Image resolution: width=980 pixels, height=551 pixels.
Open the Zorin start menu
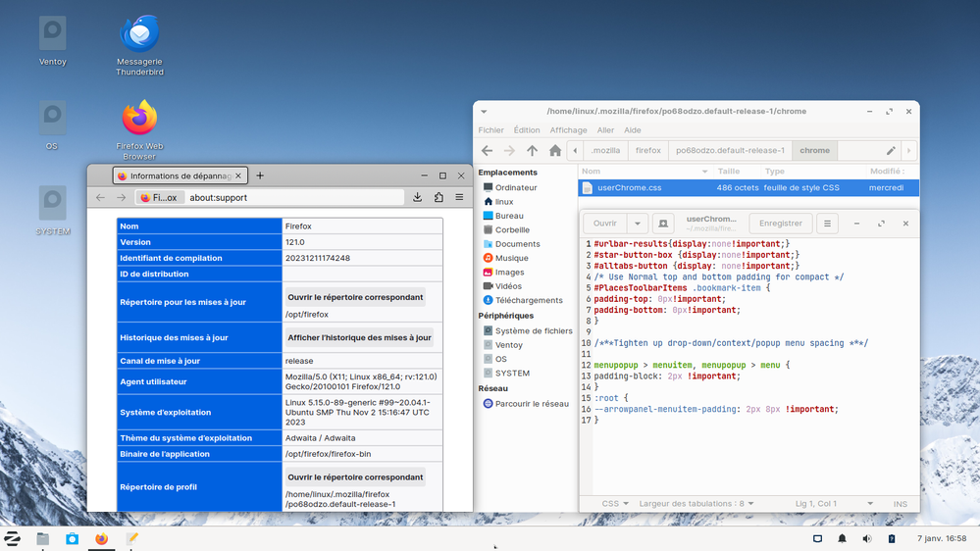tap(13, 538)
